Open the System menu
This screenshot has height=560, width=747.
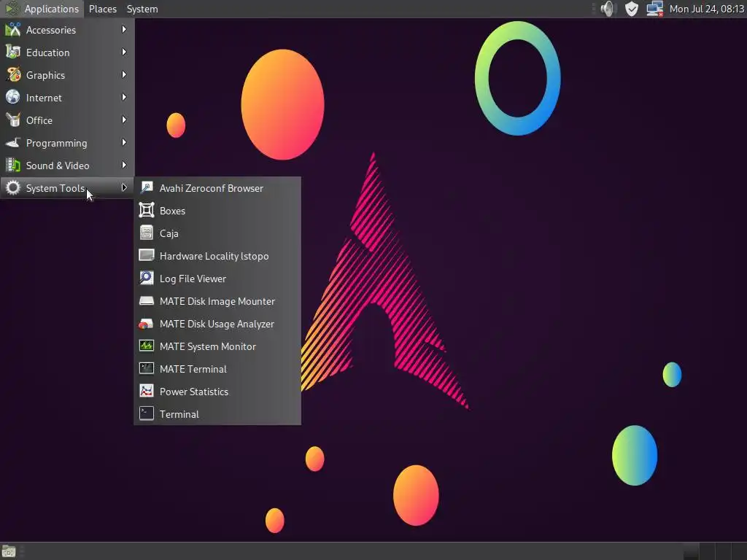point(142,9)
